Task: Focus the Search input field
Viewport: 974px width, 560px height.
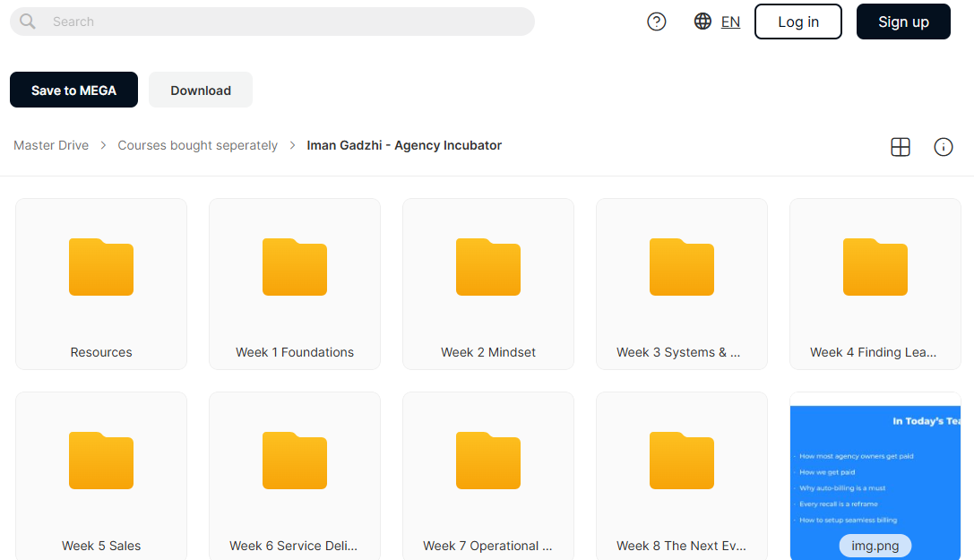Action: pyautogui.click(x=272, y=22)
